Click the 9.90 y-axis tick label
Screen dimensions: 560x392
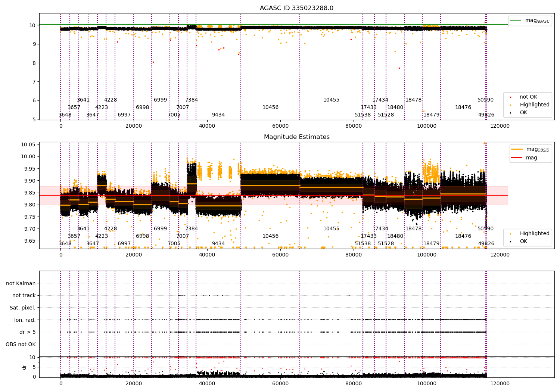click(30, 181)
